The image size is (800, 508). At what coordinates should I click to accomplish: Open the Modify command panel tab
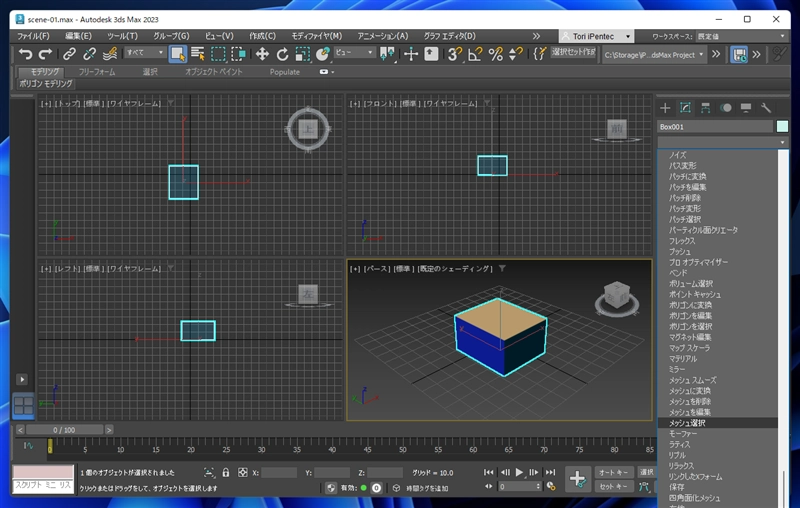(685, 108)
